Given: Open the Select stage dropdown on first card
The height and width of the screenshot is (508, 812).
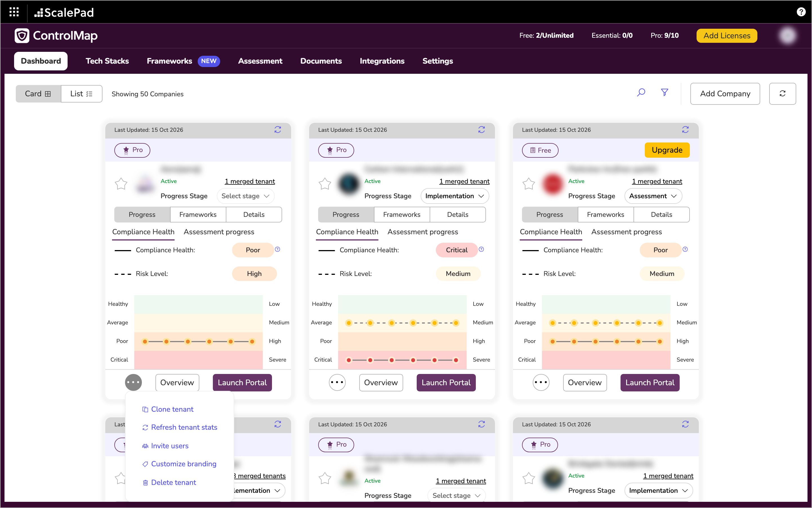Looking at the screenshot, I should click(x=246, y=196).
